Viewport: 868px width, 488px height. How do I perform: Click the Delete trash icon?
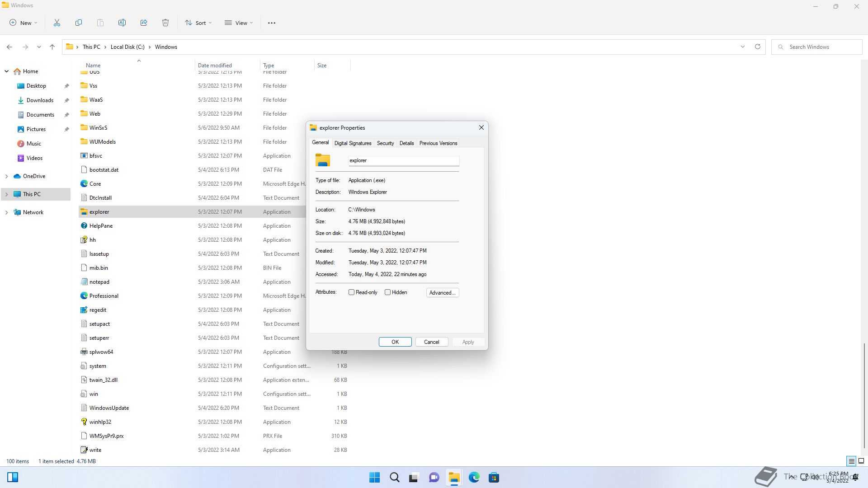165,23
